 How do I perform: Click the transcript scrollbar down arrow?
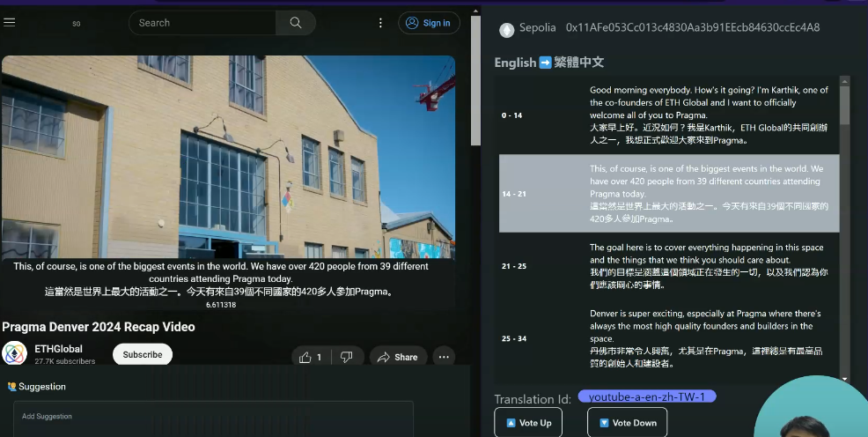point(845,378)
